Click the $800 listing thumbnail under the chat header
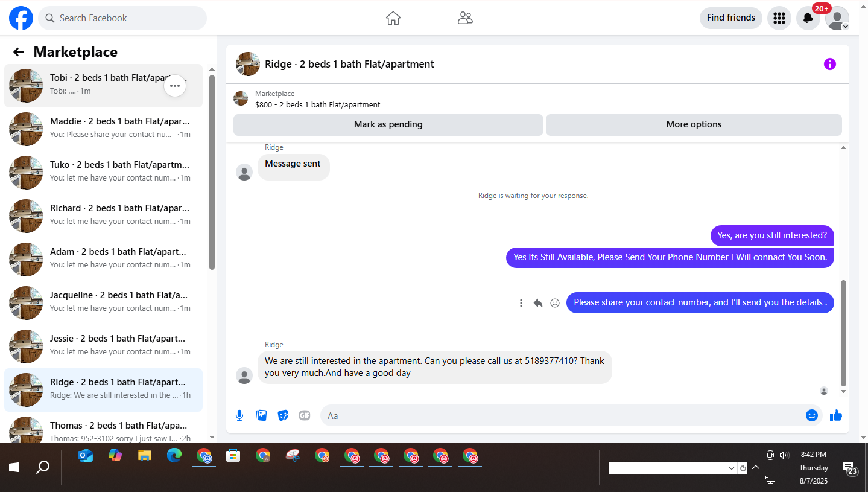The width and height of the screenshot is (868, 492). (241, 98)
